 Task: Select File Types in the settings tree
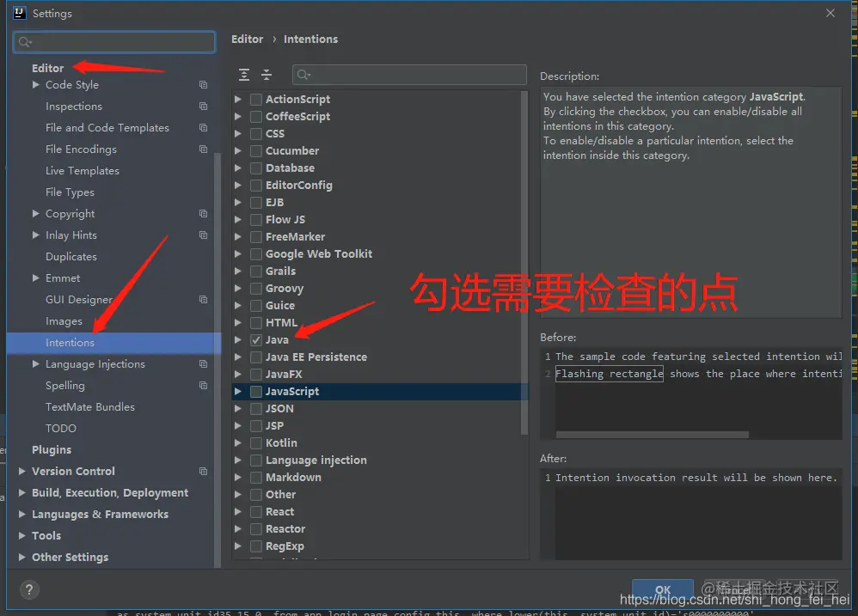(70, 192)
